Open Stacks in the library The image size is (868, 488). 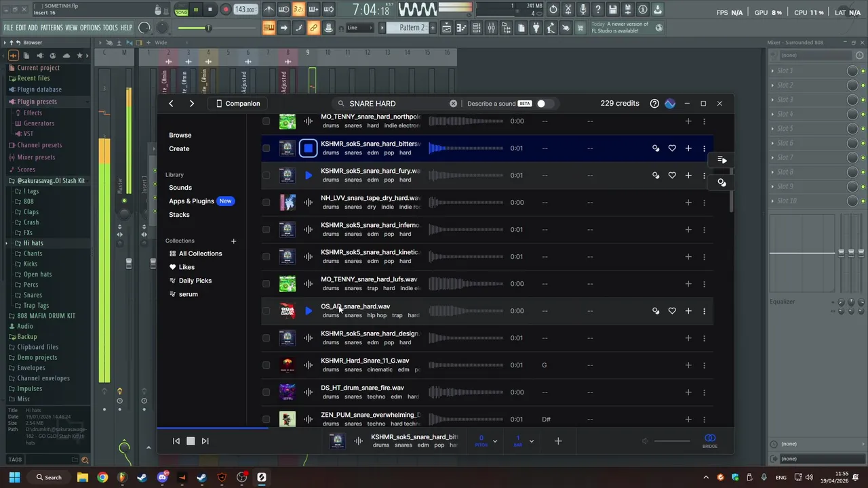[179, 215]
